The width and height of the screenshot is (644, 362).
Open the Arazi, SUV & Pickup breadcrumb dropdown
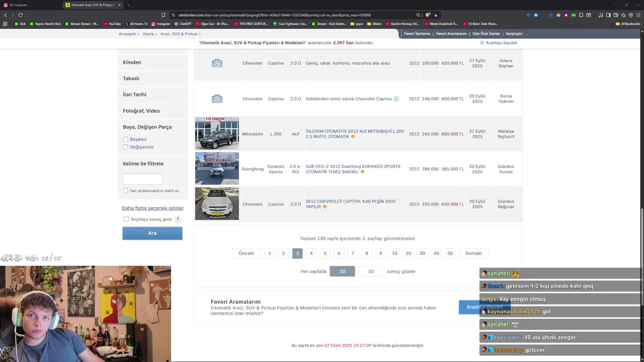tap(181, 34)
